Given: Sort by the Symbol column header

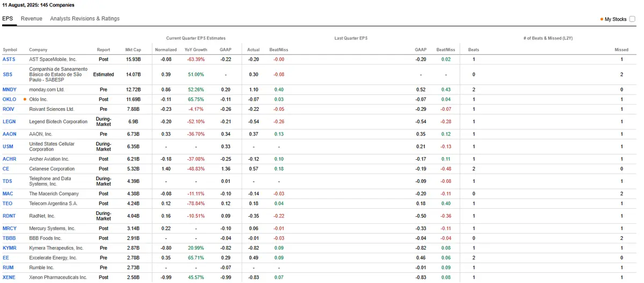Looking at the screenshot, I should (10, 50).
